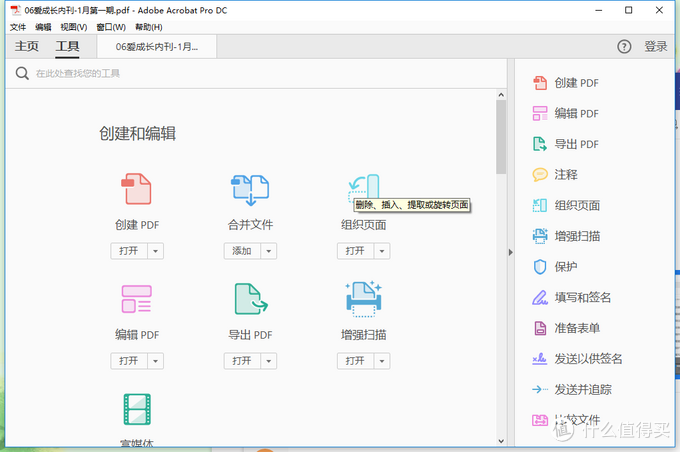Click the Combine Files (合并文件) icon

[250, 190]
